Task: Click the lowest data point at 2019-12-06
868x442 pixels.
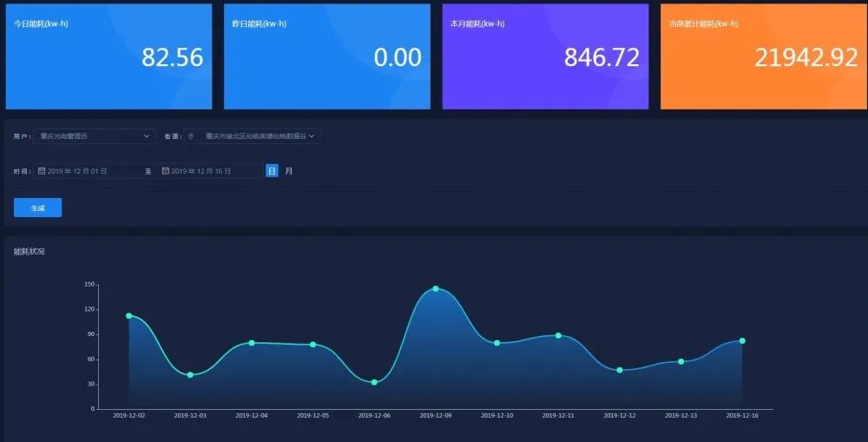Action: [x=374, y=382]
